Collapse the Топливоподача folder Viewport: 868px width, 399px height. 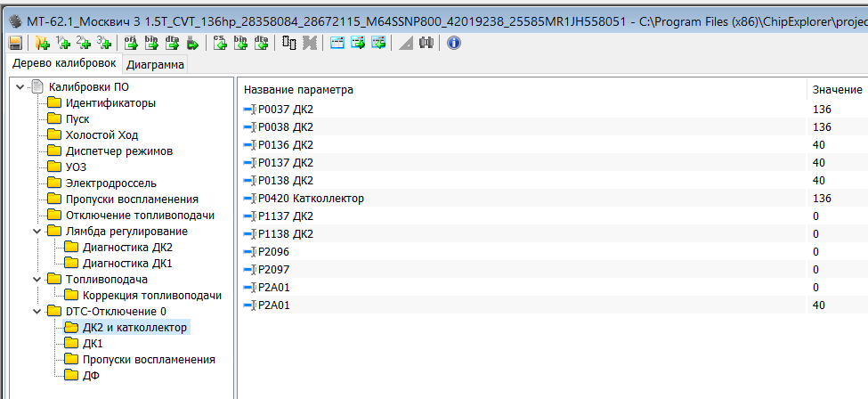(37, 280)
